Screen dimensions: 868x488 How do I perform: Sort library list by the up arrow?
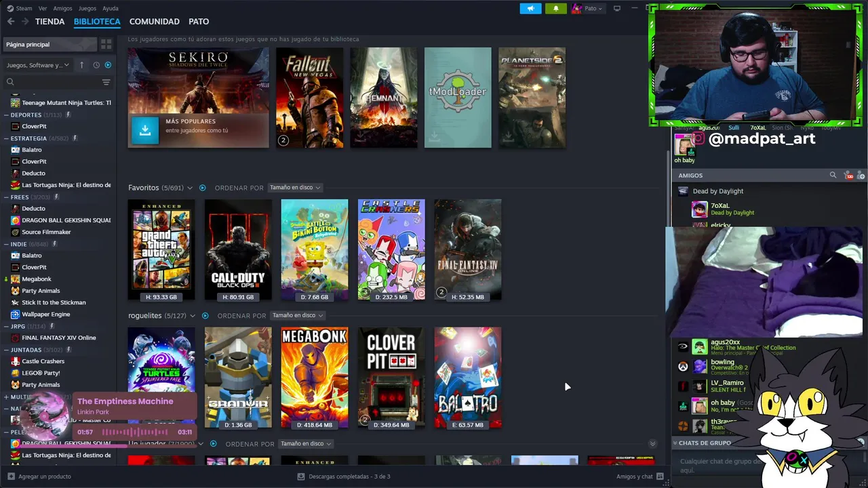click(x=81, y=65)
